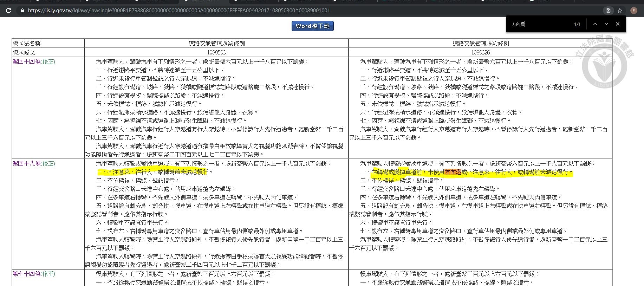
Task: Click the orange-highlighted 方向燈 search match
Action: pos(453,172)
